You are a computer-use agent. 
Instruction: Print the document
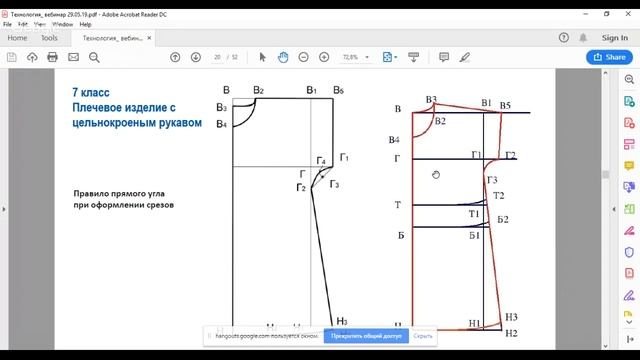click(53, 57)
